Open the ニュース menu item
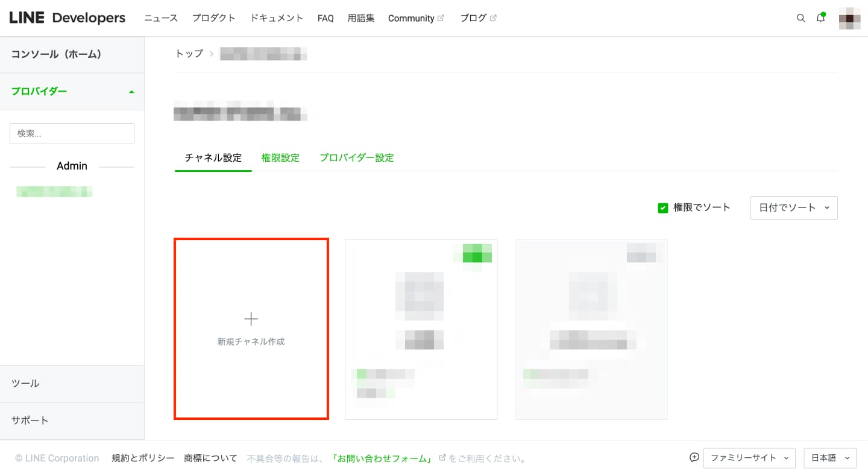Screen dimensions: 868x476 click(161, 18)
